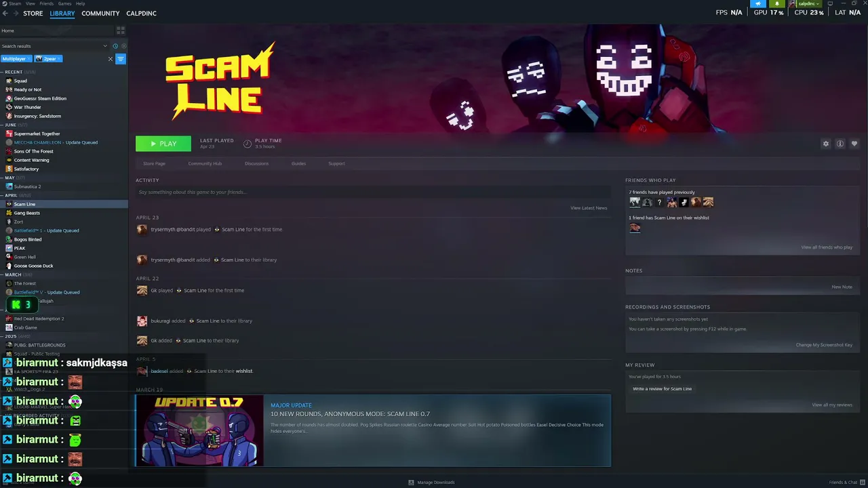Sort library by recent activity clock icon
The width and height of the screenshot is (868, 488).
[x=115, y=46]
